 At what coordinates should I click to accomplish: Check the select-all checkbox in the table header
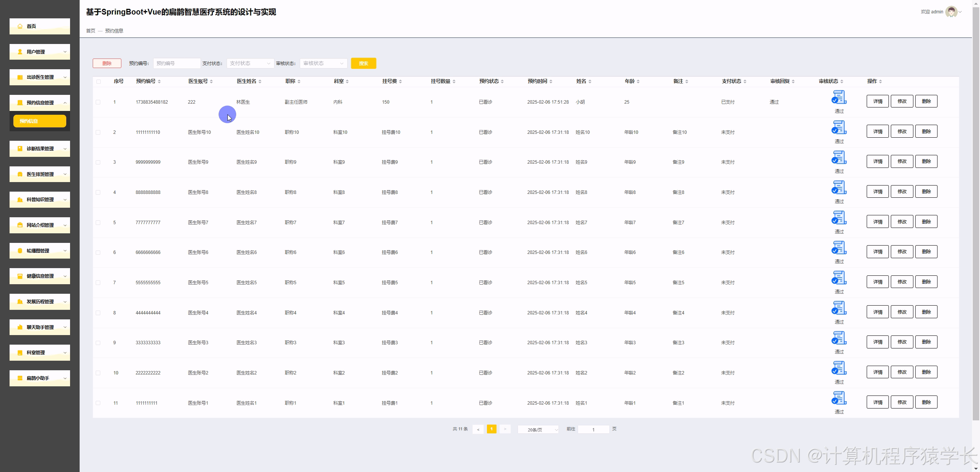pos(98,81)
